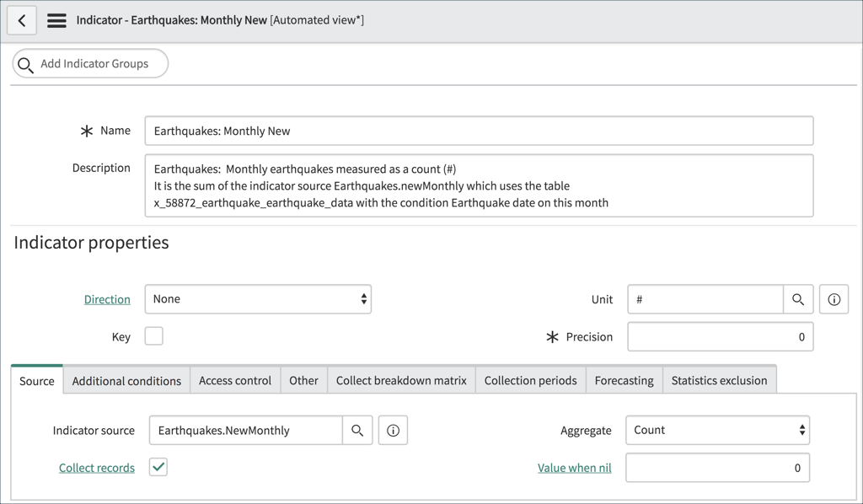Disable the Collect records checkbox

click(158, 467)
